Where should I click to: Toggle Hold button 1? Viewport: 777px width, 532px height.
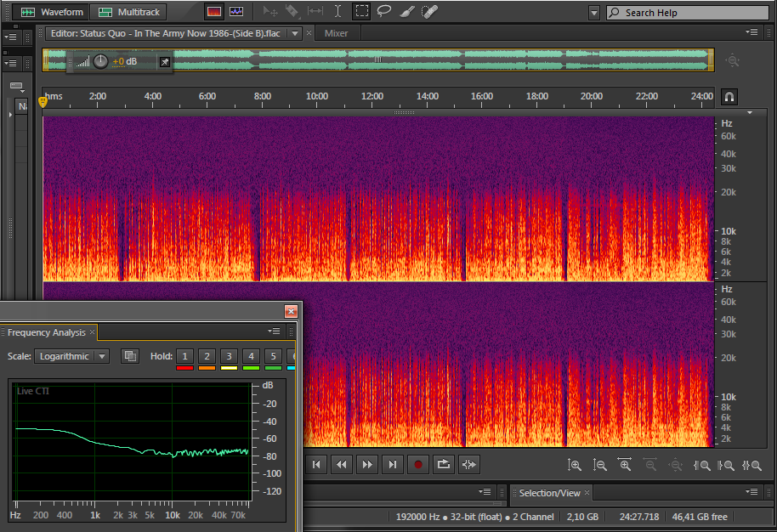184,356
